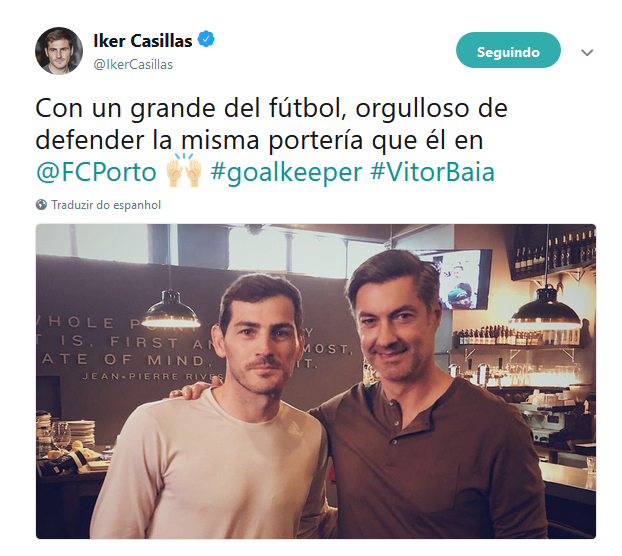The width and height of the screenshot is (622, 556).
Task: Click Iker Casillas profile avatar
Action: pos(59,51)
